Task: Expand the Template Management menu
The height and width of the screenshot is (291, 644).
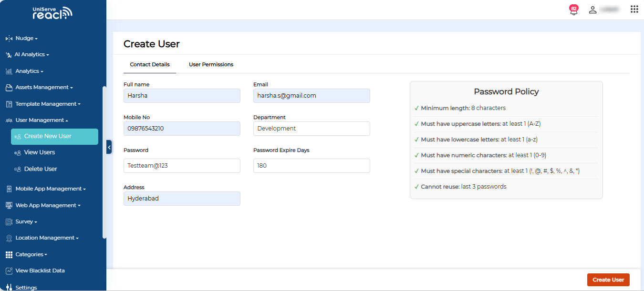Action: tap(48, 104)
